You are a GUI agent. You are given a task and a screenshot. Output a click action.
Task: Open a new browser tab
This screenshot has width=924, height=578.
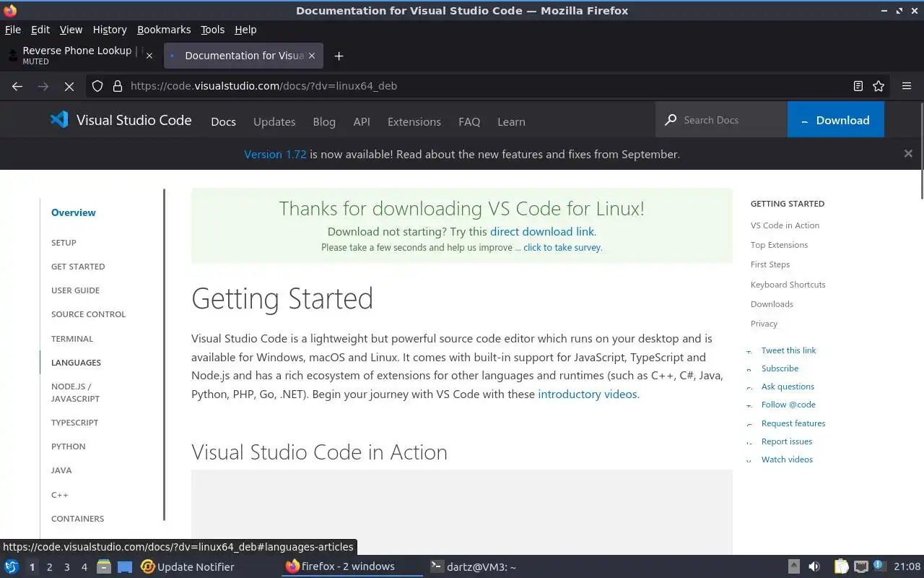(339, 56)
